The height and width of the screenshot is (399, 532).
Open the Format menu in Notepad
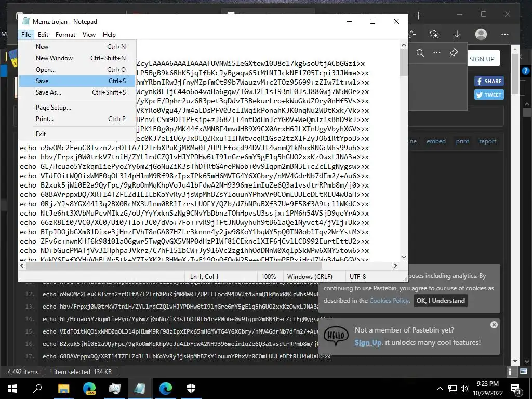click(65, 35)
